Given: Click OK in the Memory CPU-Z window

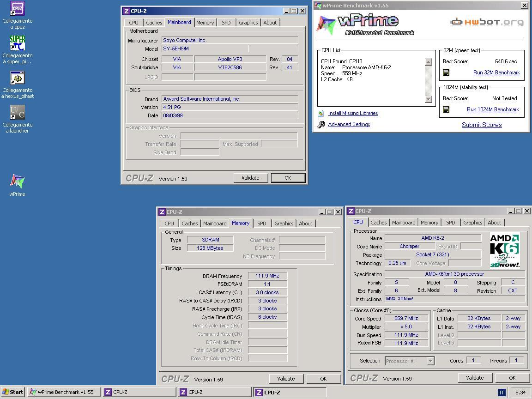Looking at the screenshot, I should (x=323, y=379).
